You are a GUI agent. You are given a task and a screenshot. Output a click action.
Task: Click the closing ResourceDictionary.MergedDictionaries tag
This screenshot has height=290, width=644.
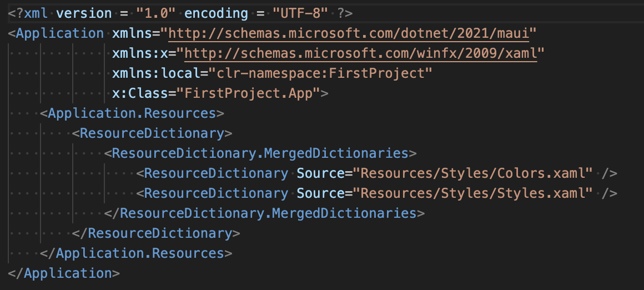point(268,213)
